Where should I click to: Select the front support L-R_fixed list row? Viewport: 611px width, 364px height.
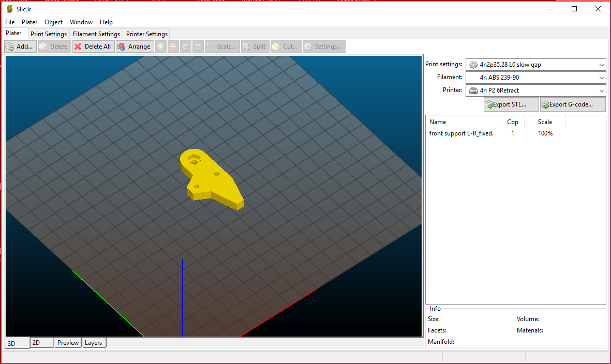(x=461, y=133)
